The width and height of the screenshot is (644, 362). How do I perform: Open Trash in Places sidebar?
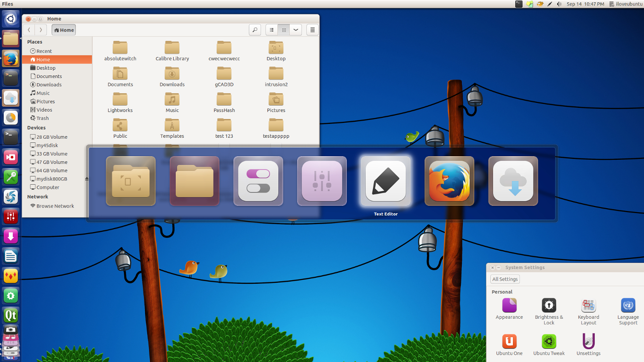57,118
